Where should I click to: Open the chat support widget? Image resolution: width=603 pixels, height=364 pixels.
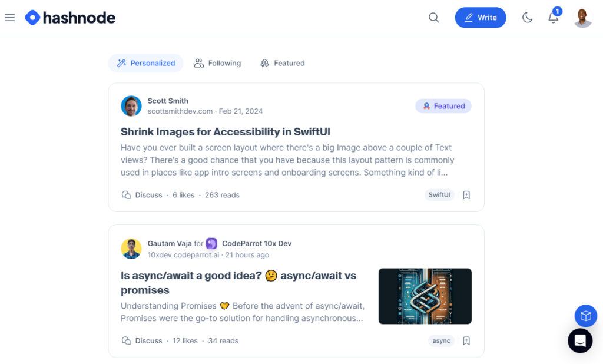pyautogui.click(x=580, y=340)
